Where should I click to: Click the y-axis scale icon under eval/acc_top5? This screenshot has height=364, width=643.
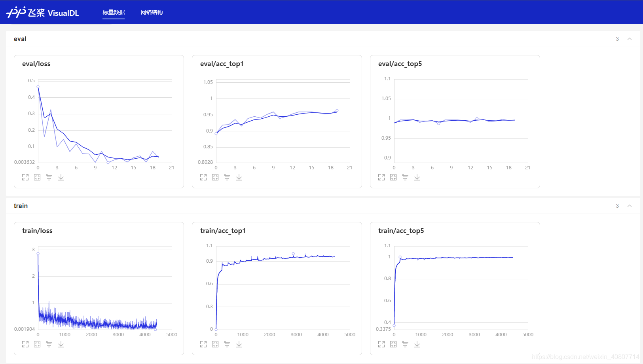(x=405, y=177)
